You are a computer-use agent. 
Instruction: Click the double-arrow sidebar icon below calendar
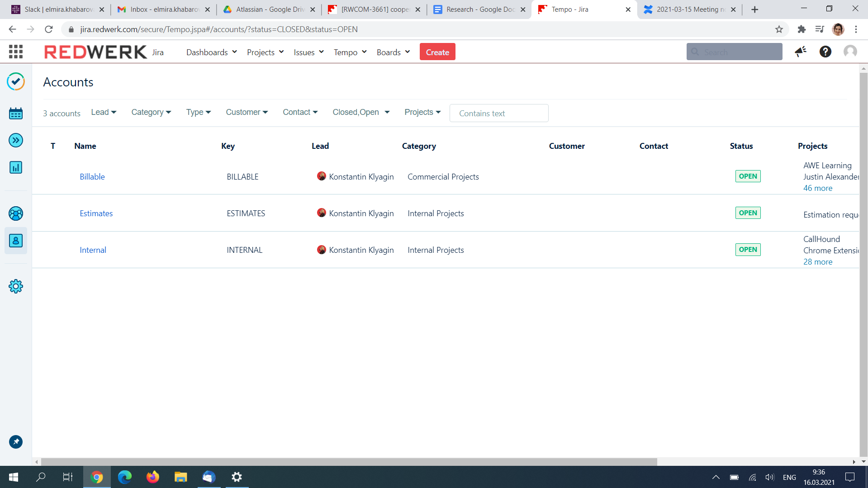click(x=16, y=140)
